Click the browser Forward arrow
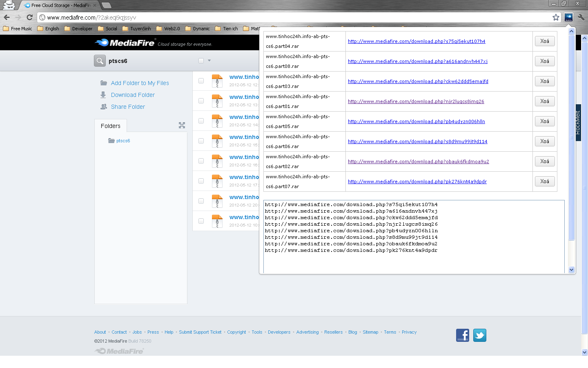The image size is (588, 368). tap(18, 17)
